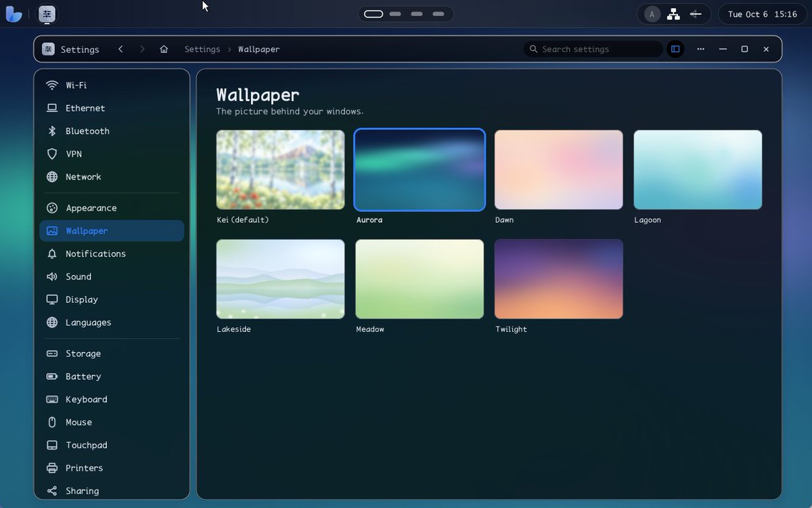
Task: Click the Kei (default) caption text
Action: [243, 220]
